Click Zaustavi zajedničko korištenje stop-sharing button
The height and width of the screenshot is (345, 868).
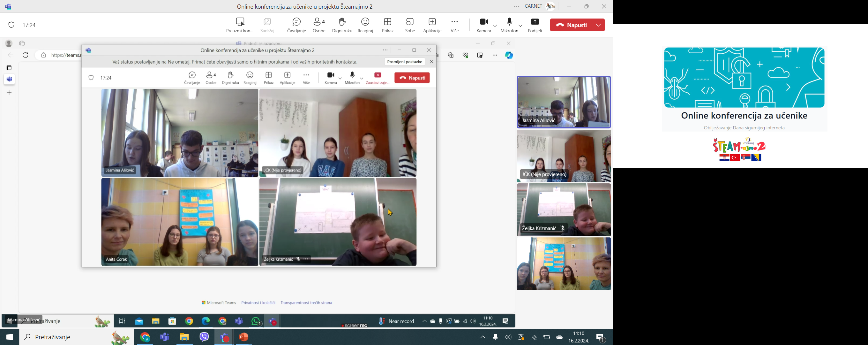pos(378,78)
